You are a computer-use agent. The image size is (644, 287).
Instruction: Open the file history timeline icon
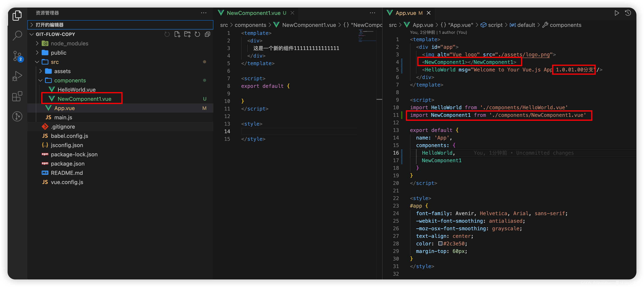pyautogui.click(x=628, y=13)
